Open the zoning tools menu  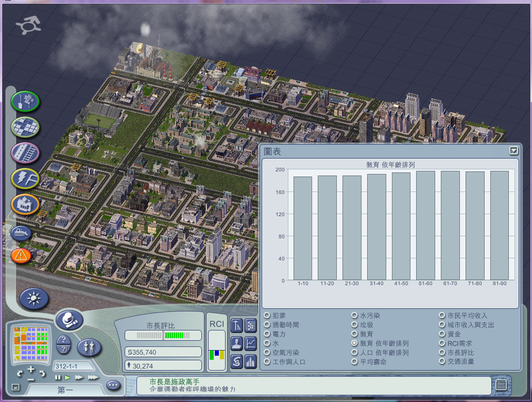click(25, 127)
